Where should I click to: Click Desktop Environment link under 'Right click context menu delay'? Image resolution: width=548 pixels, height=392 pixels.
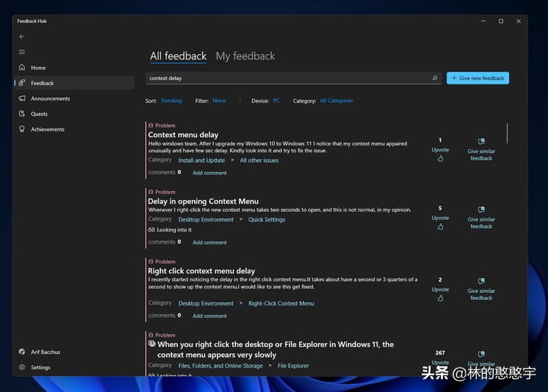click(x=205, y=303)
